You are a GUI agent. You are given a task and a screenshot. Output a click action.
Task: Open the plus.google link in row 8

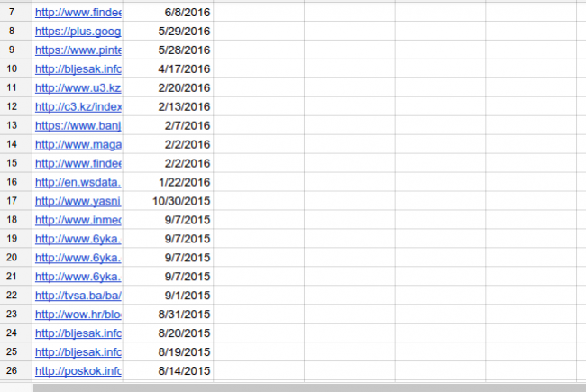pos(78,31)
